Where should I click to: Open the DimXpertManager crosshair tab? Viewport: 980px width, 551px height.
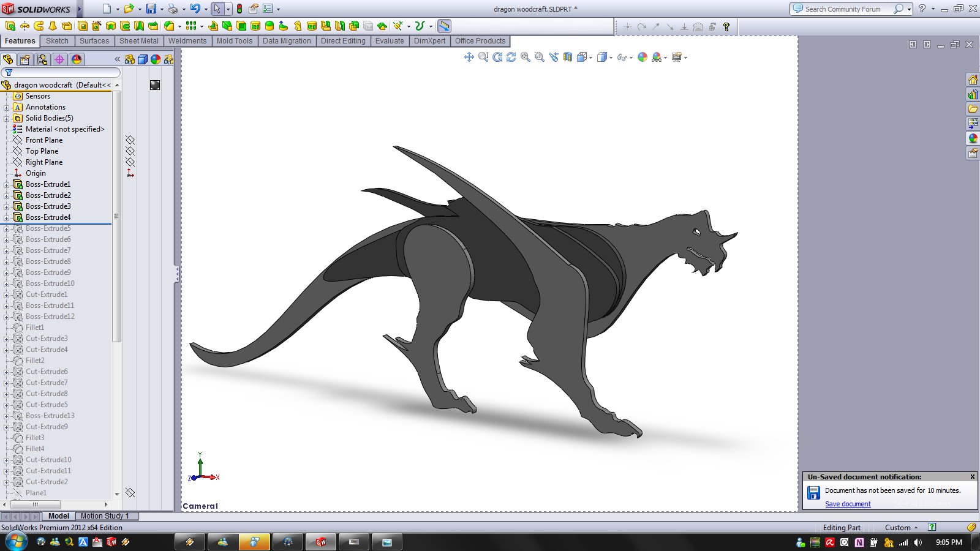tap(59, 59)
